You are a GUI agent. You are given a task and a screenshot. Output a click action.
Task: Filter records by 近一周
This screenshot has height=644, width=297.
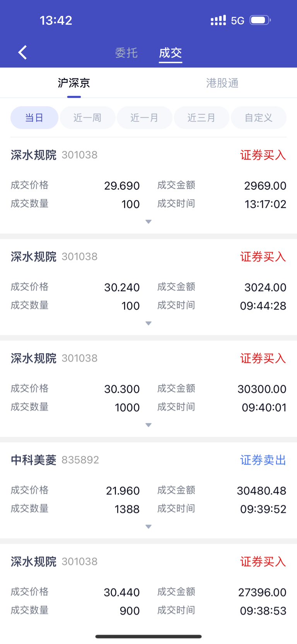[x=87, y=118]
